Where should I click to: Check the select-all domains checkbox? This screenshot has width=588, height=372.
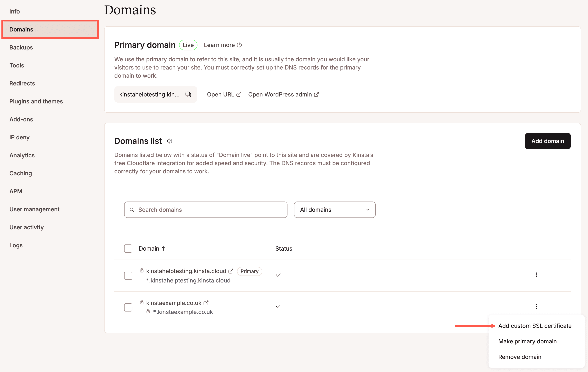(x=128, y=248)
